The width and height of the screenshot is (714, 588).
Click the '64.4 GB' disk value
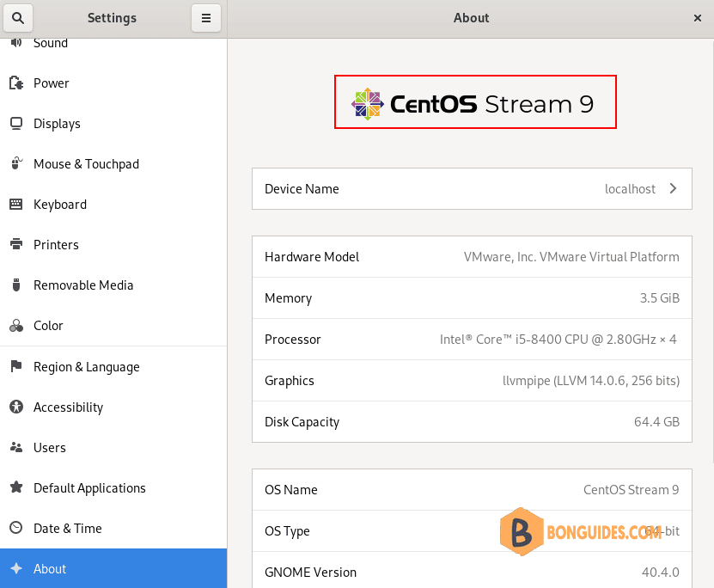(656, 422)
